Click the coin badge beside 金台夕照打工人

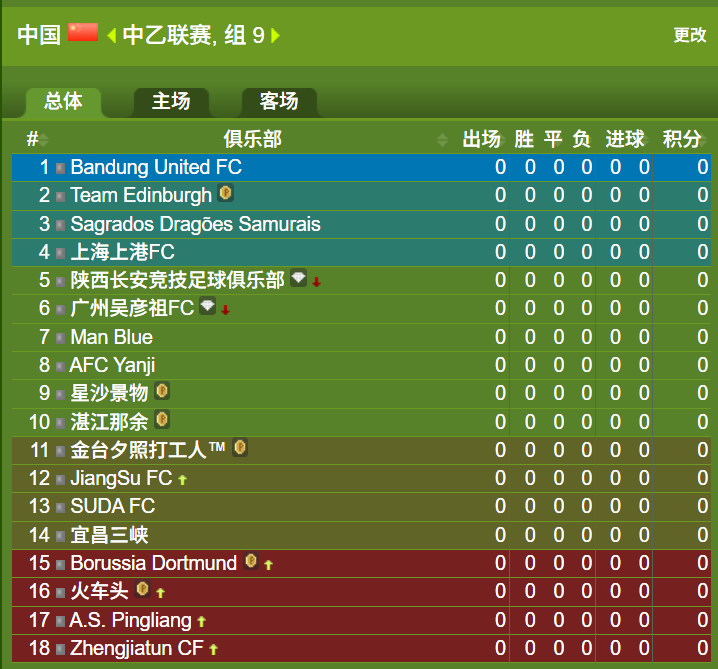click(x=240, y=447)
